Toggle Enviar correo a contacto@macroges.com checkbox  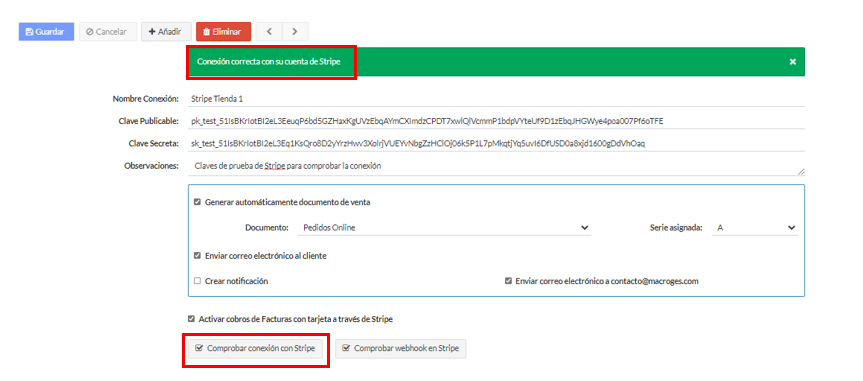click(509, 281)
